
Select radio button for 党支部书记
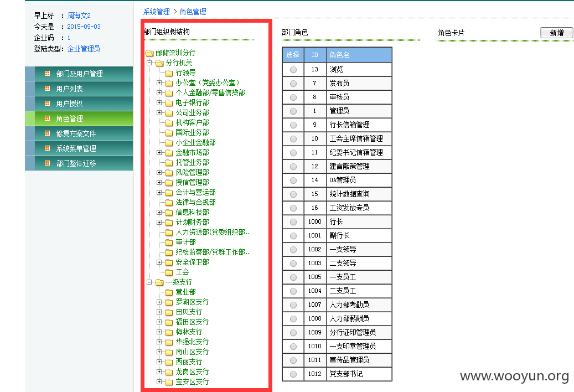coord(293,374)
